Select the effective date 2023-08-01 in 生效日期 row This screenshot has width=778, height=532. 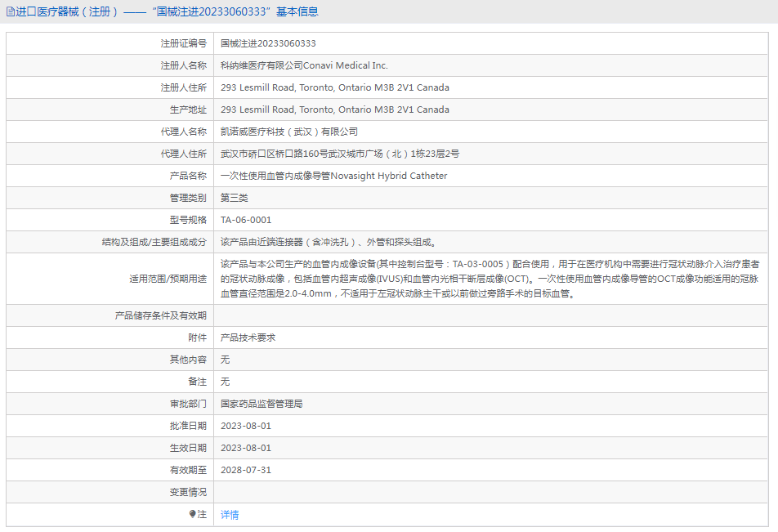[246, 448]
